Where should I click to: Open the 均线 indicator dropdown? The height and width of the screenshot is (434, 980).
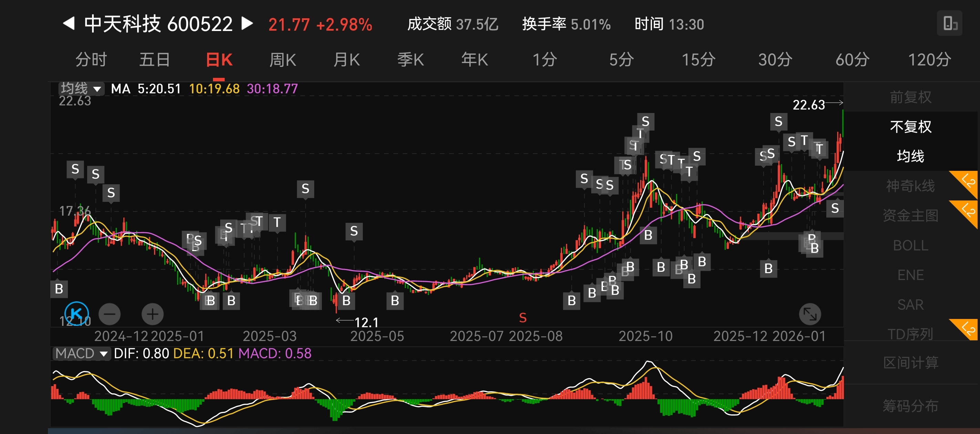tap(81, 89)
